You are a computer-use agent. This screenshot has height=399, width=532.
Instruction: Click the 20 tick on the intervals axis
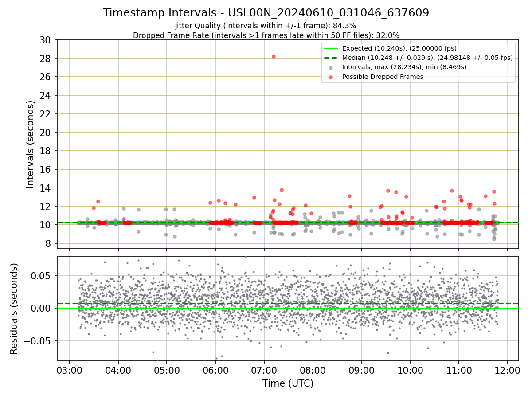pyautogui.click(x=45, y=133)
